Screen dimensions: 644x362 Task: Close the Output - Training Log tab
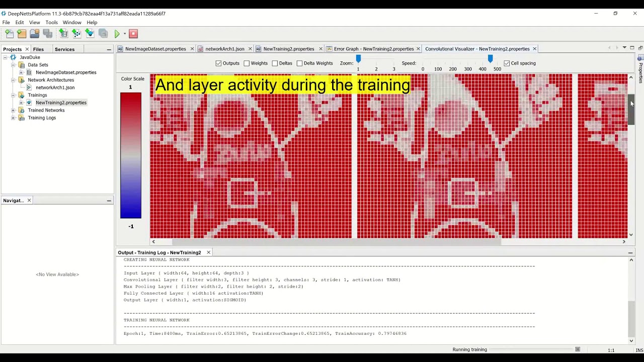click(x=208, y=252)
